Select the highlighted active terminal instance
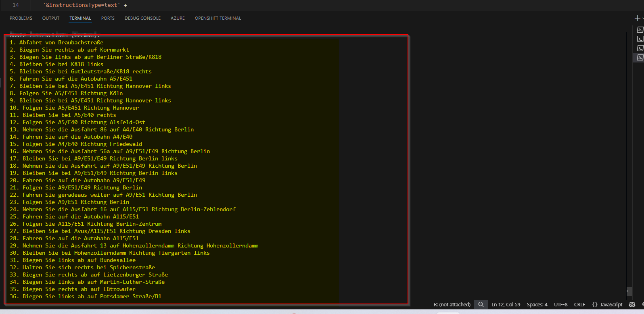 (640, 58)
